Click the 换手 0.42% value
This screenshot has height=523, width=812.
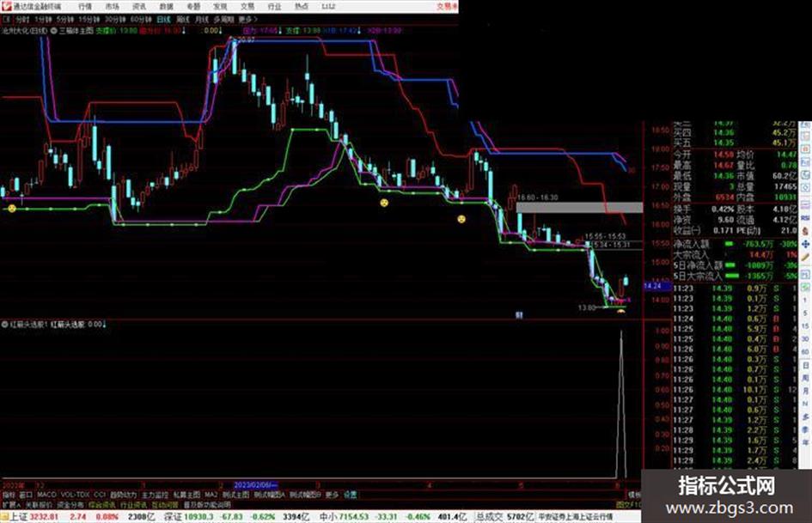pos(723,210)
